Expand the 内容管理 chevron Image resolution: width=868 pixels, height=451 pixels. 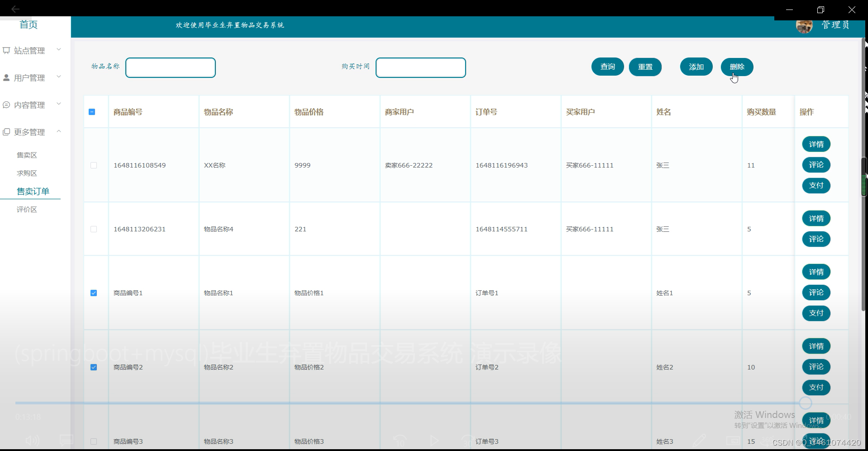59,104
